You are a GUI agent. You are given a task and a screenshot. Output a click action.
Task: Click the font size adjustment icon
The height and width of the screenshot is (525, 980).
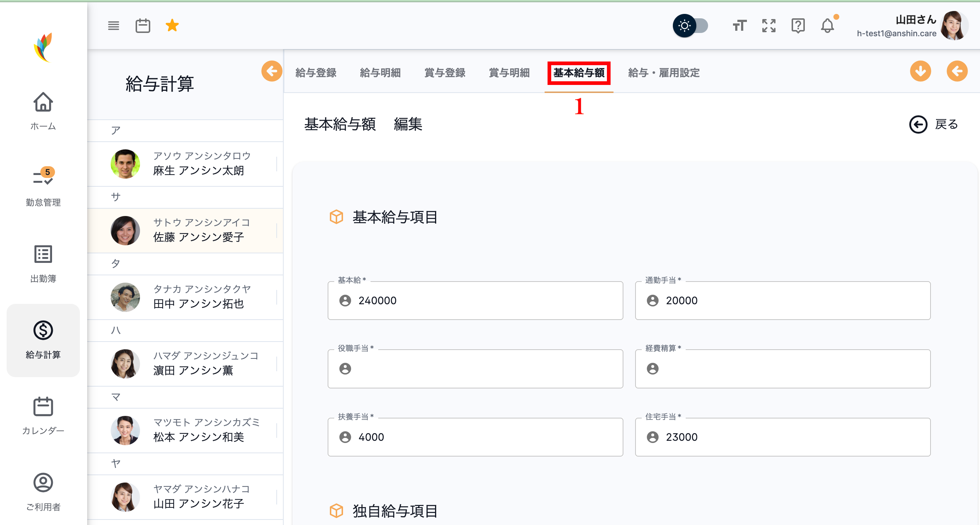point(739,26)
